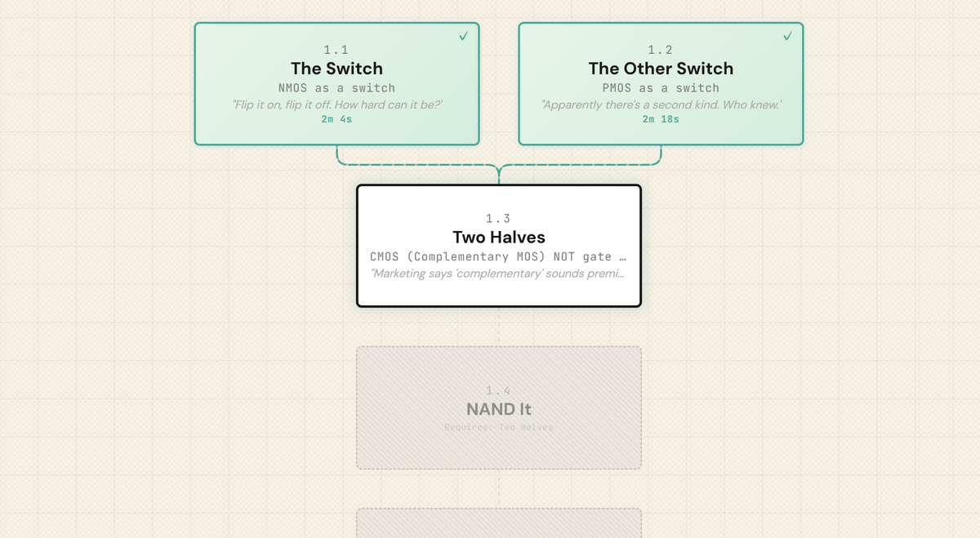The width and height of the screenshot is (980, 538).
Task: Click the "2m 4s" completion time
Action: pyautogui.click(x=336, y=119)
